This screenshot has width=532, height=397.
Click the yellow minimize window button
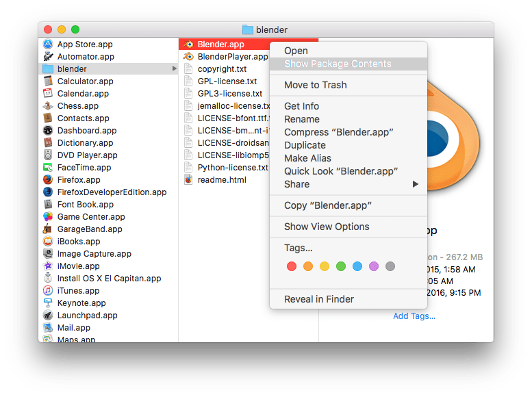coord(62,29)
